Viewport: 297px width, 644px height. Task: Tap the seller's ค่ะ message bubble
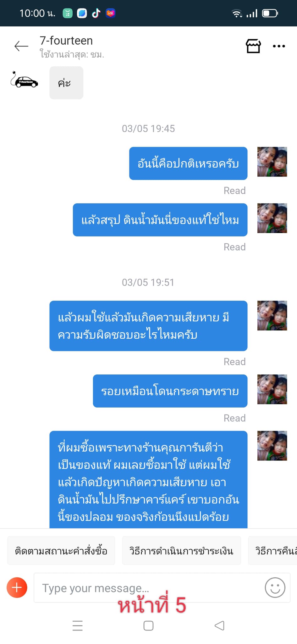pos(66,83)
